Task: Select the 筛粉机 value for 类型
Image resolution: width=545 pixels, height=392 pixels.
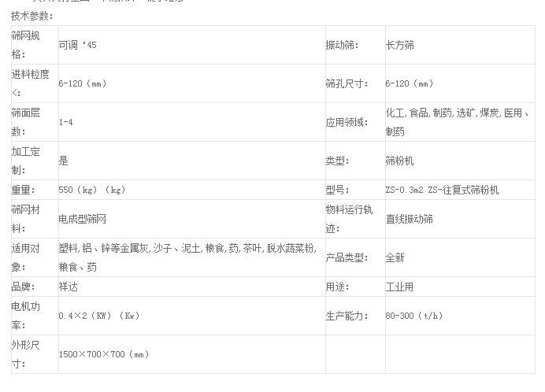Action: [399, 161]
